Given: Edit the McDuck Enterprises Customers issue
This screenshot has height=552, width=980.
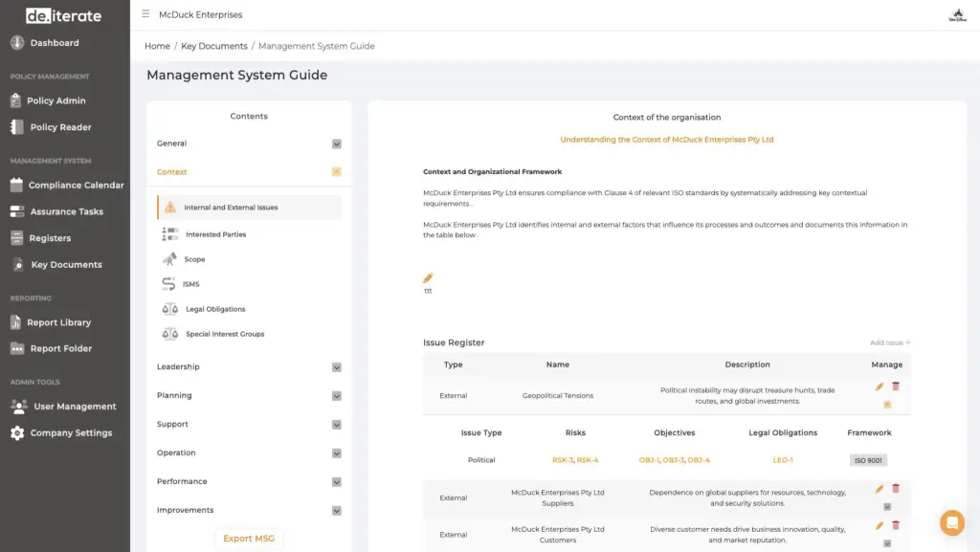Looking at the screenshot, I should 880,526.
